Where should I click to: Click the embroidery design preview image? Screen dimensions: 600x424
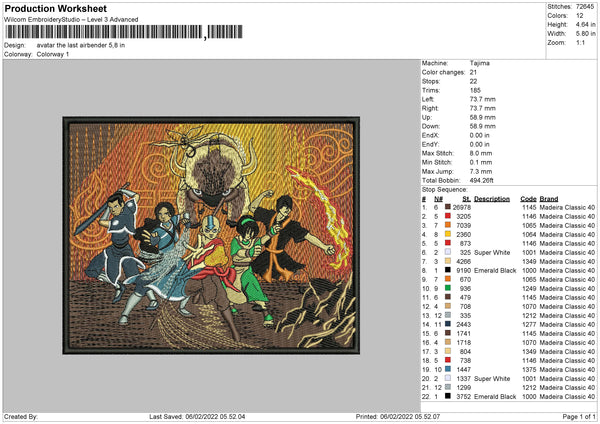[x=211, y=235]
